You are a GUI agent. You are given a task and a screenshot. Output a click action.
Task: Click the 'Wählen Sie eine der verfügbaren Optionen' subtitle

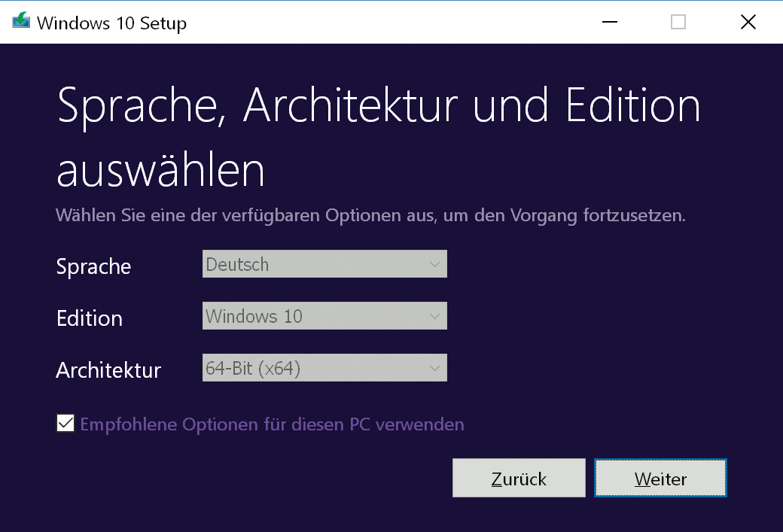[370, 216]
